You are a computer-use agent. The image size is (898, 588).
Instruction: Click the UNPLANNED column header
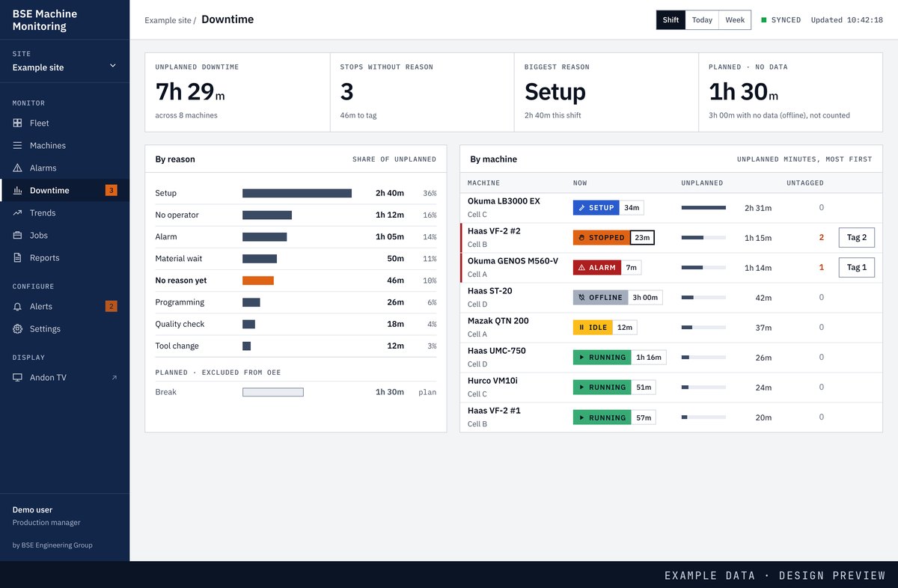click(x=702, y=183)
